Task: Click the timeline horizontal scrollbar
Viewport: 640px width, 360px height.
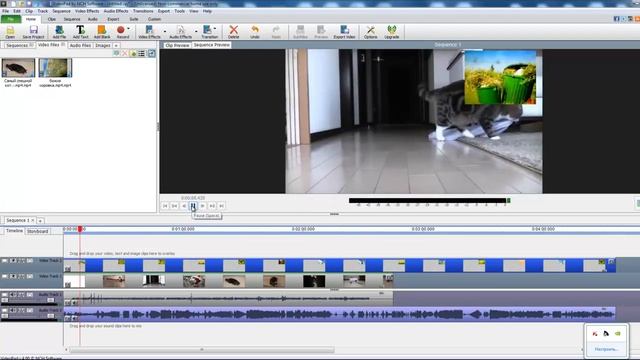Action: [x=202, y=350]
